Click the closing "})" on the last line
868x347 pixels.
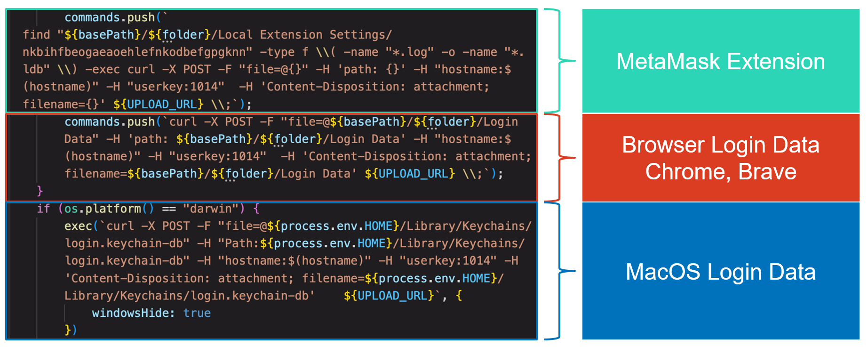(71, 330)
